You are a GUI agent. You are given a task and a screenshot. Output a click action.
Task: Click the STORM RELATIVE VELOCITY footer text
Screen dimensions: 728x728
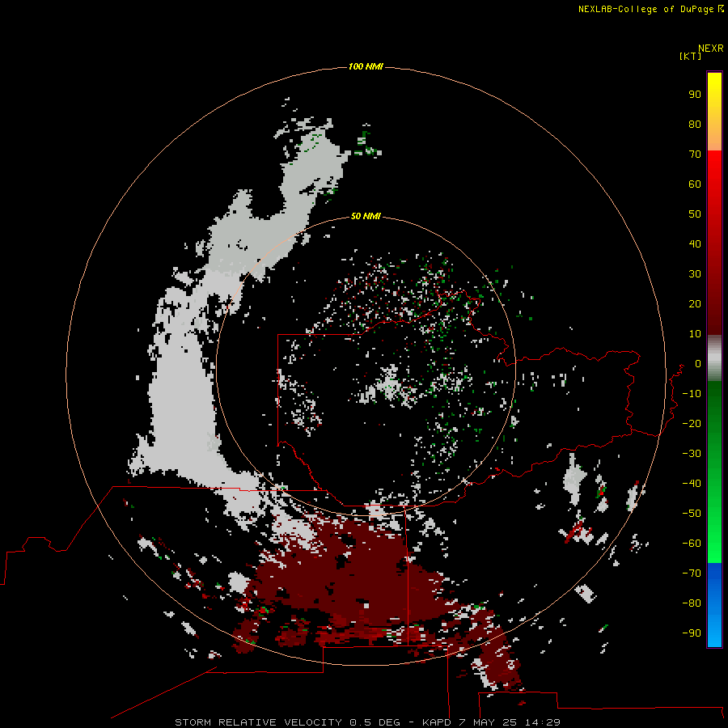[x=259, y=722]
